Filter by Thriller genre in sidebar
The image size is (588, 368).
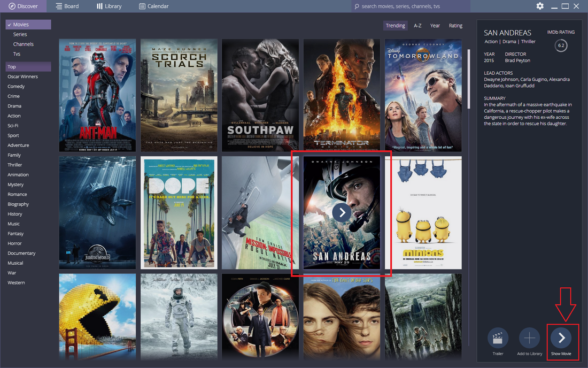click(x=14, y=165)
